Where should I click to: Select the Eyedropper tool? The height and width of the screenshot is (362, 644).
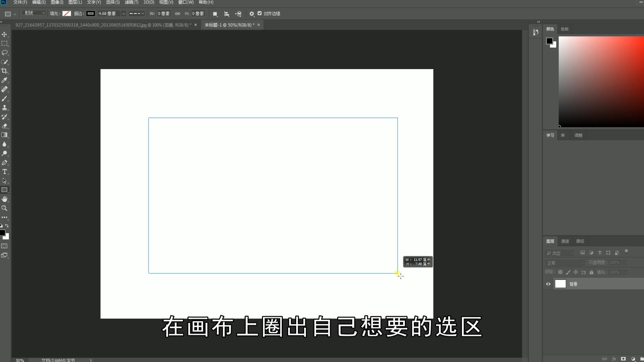[x=4, y=80]
